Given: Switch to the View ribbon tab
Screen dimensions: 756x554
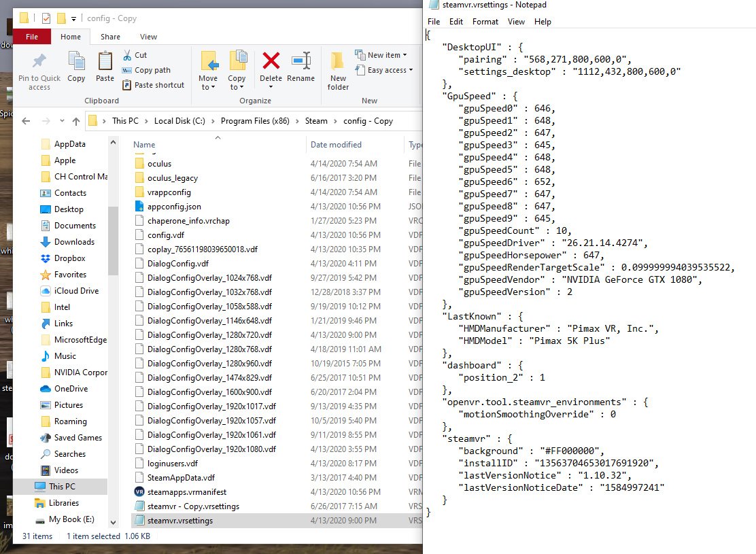Looking at the screenshot, I should click(148, 37).
